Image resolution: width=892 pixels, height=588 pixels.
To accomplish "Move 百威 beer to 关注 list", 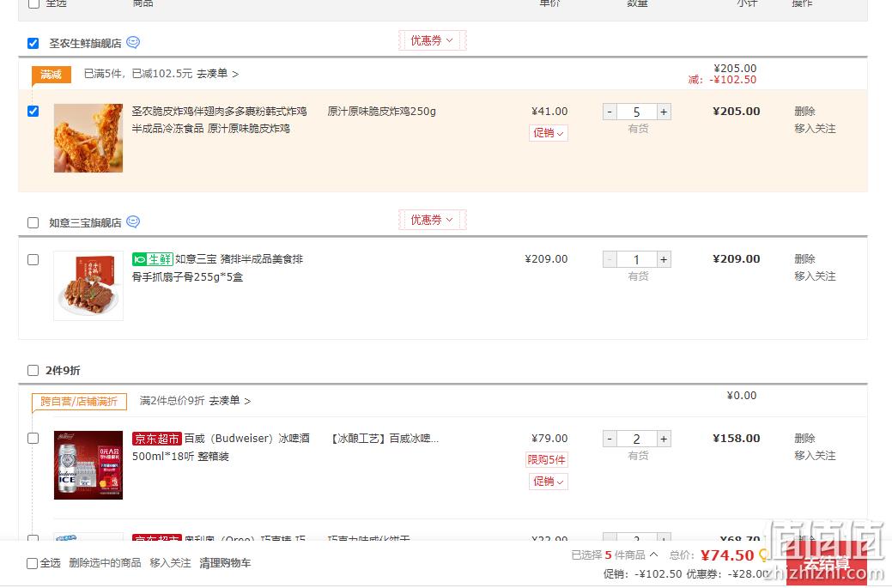I will [x=815, y=456].
